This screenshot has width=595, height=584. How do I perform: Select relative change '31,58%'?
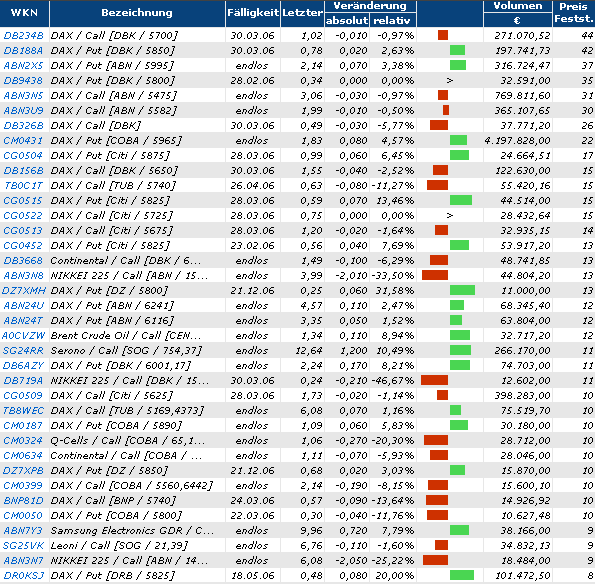(x=395, y=291)
